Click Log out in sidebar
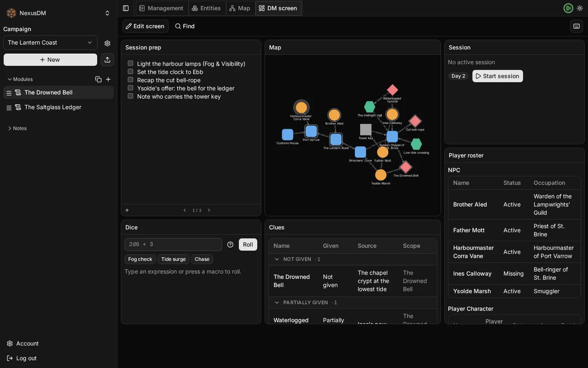This screenshot has width=588, height=368. click(26, 358)
